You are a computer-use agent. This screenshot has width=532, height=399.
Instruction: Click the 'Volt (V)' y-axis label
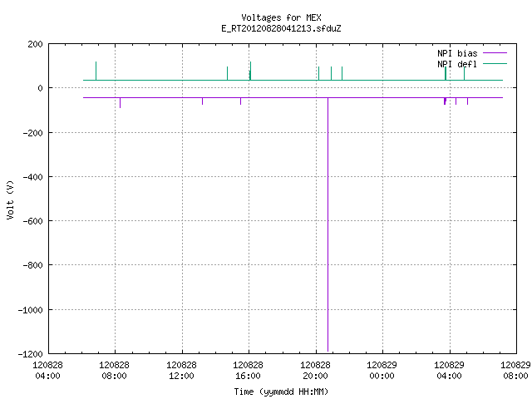(11, 200)
